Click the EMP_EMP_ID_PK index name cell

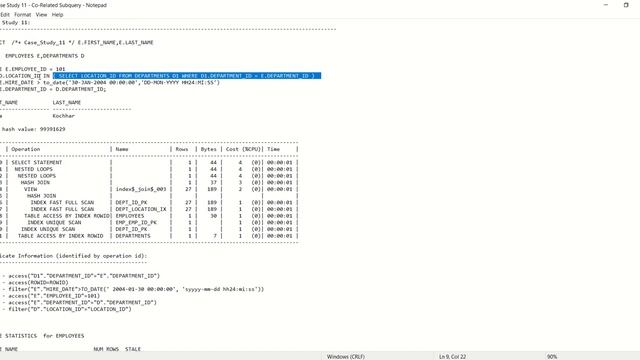pyautogui.click(x=136, y=222)
